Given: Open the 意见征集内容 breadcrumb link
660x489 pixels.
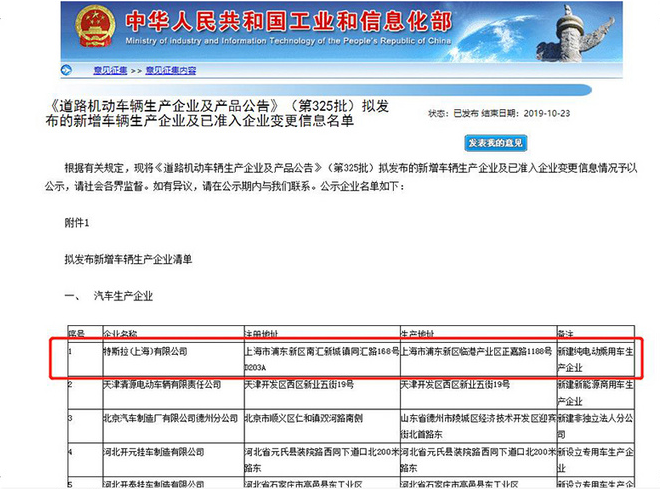Looking at the screenshot, I should [171, 70].
